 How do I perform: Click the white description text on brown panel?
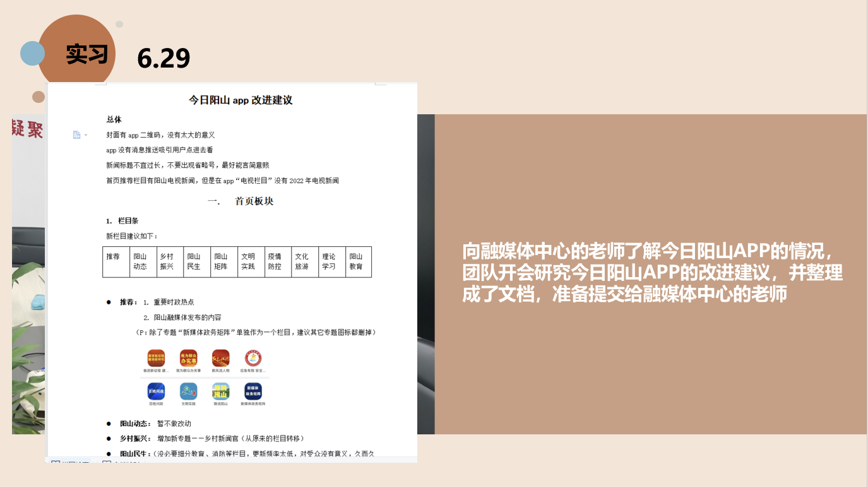click(652, 272)
